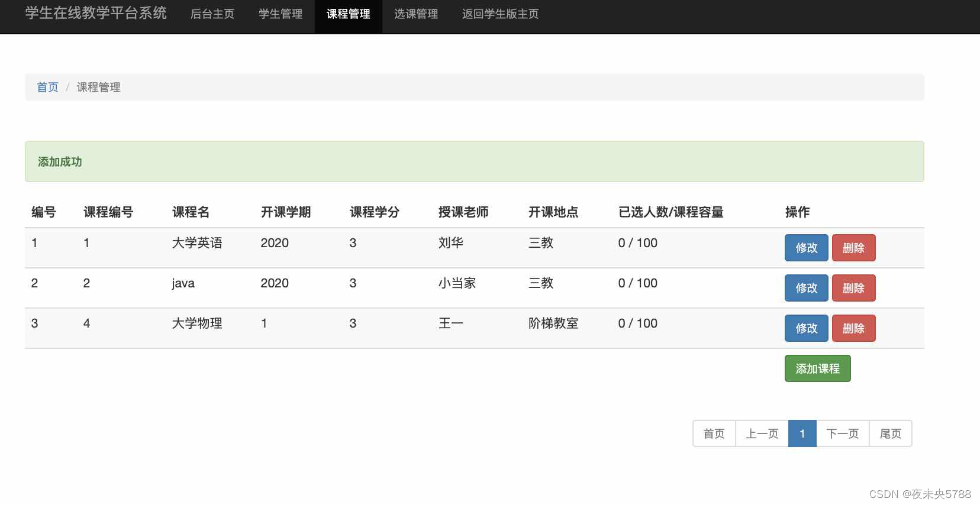Click 2020 semester in 大学英语 row
Image resolution: width=980 pixels, height=505 pixels.
[x=275, y=243]
